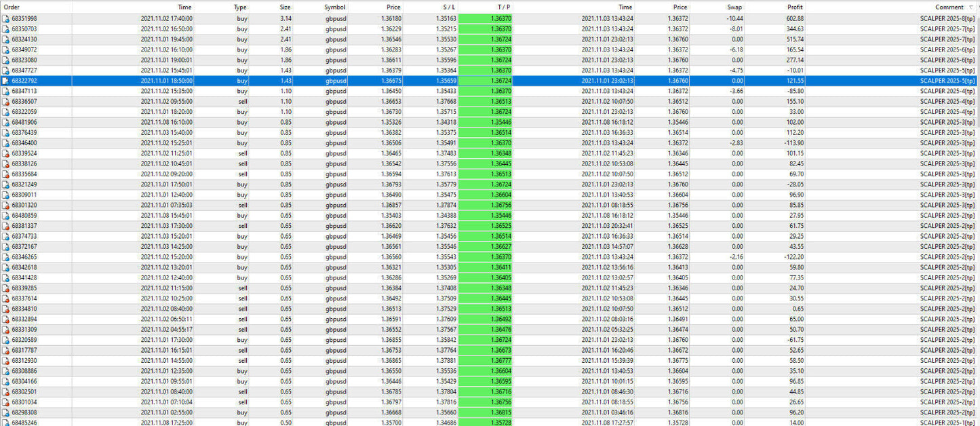
Task: Click the sort triangle on the Comment header
Action: tap(971, 7)
